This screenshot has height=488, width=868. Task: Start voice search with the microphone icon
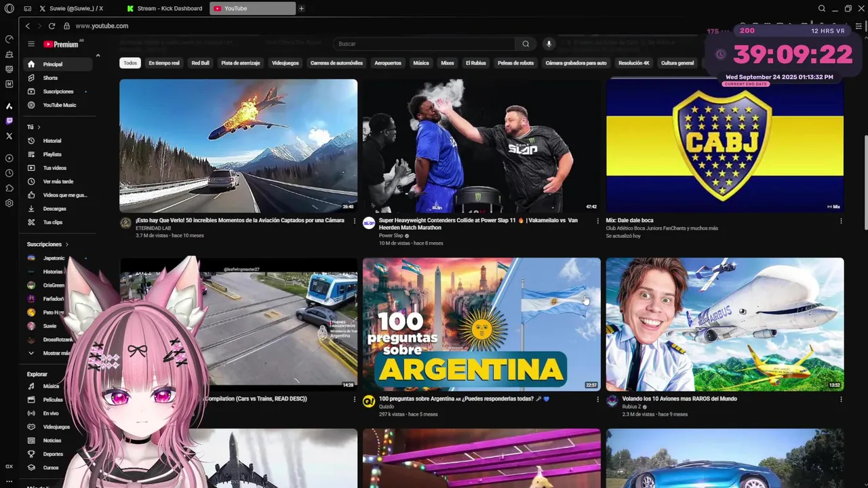[549, 44]
